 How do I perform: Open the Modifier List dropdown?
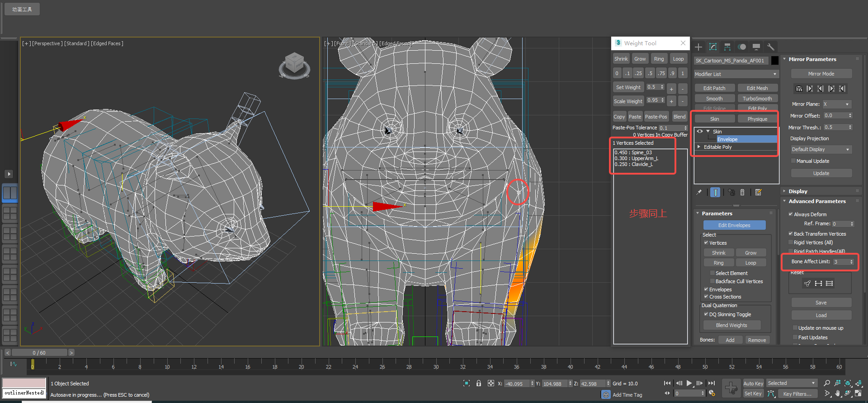736,74
